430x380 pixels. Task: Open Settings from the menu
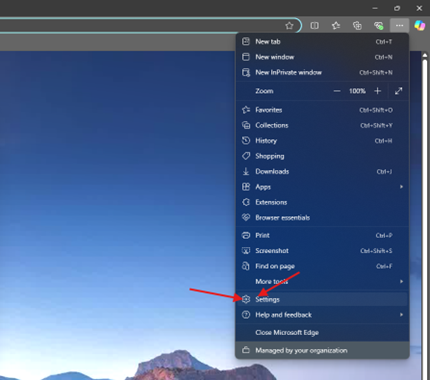click(x=322, y=299)
